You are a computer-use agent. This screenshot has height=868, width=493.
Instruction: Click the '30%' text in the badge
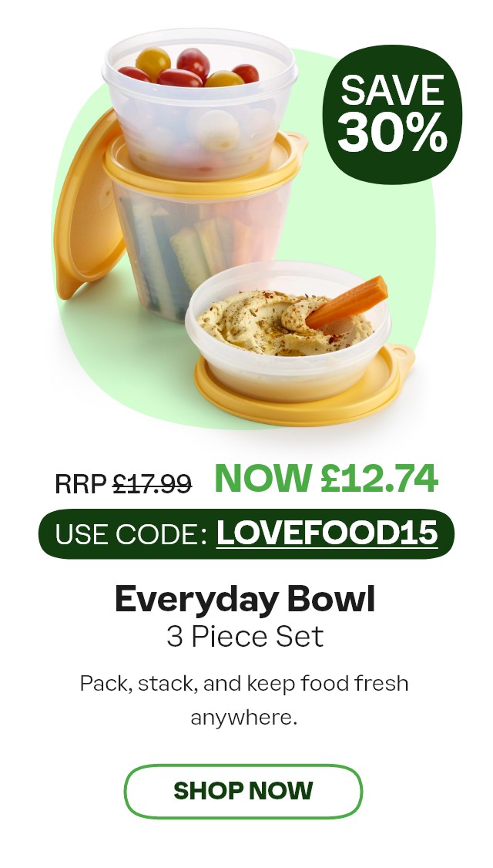point(392,133)
